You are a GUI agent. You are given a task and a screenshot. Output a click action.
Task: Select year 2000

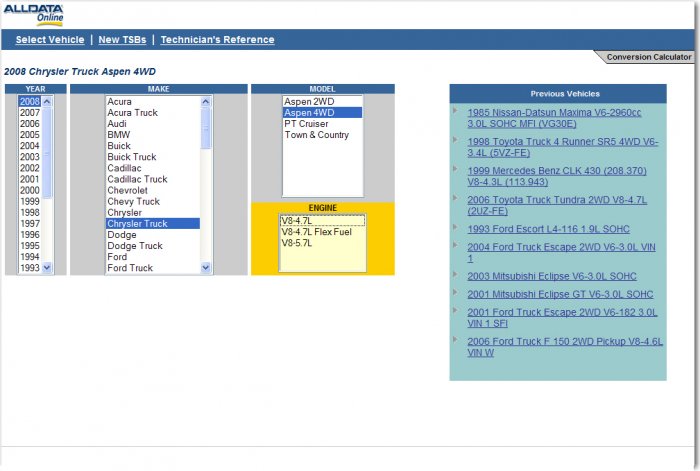point(29,190)
